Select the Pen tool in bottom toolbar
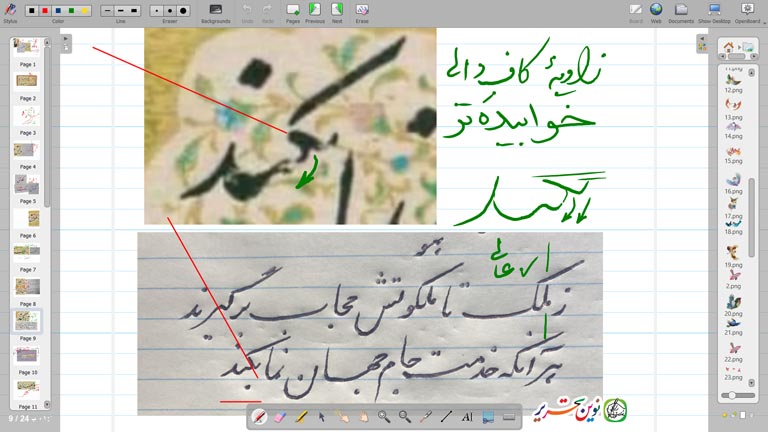Screen dimensions: 768x432 tap(259, 416)
